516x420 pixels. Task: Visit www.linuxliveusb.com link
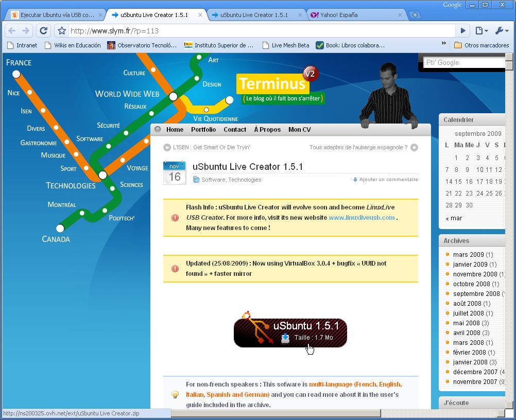[x=362, y=217]
